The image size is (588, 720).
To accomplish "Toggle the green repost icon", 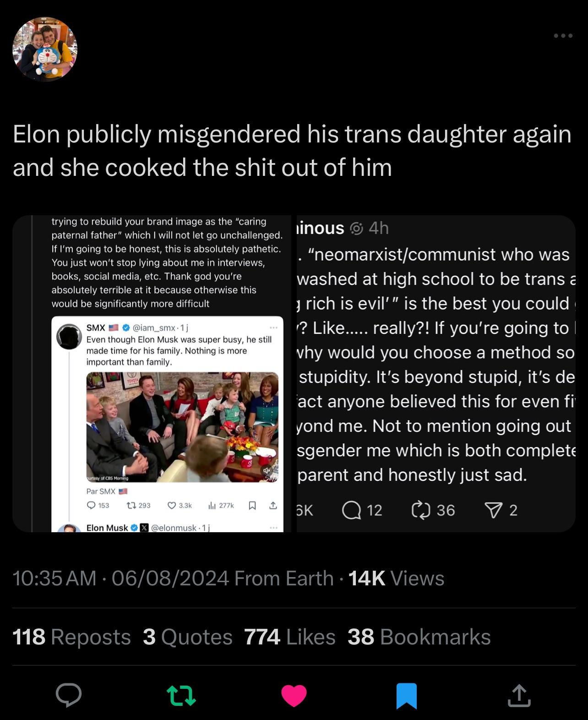I will click(181, 696).
